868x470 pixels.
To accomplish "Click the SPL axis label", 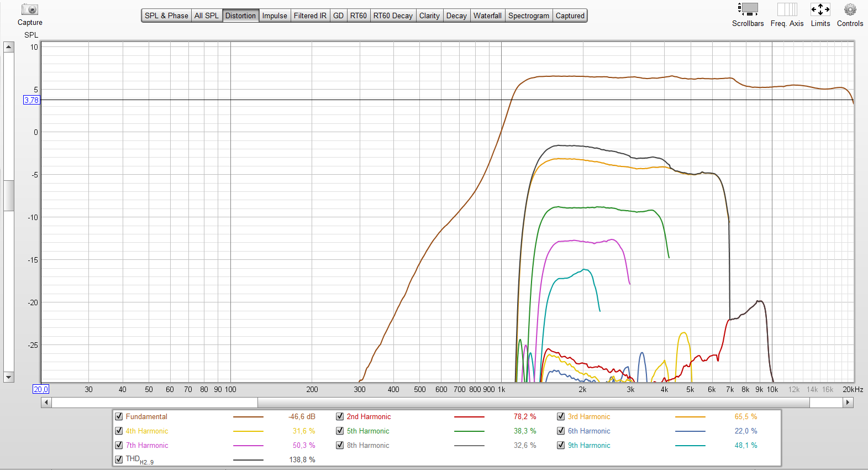I will 31,35.
